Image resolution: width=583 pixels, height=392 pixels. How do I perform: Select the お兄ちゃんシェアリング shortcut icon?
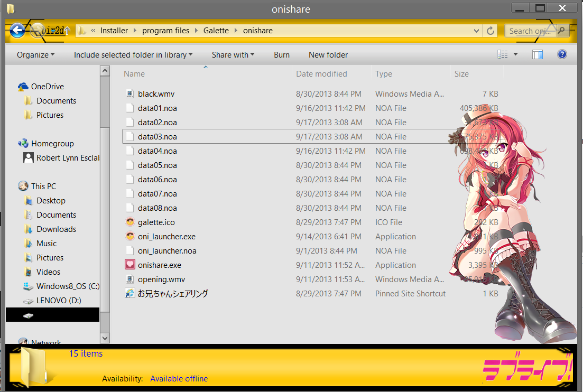(129, 293)
